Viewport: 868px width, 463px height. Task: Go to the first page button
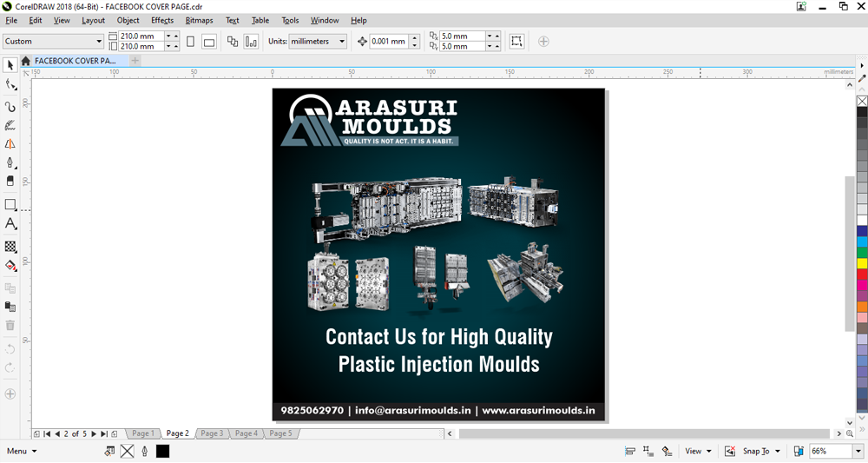(x=47, y=434)
